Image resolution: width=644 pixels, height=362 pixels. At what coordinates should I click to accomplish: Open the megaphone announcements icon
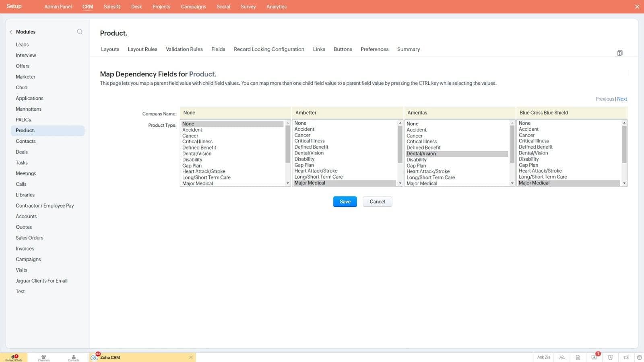tap(626, 357)
